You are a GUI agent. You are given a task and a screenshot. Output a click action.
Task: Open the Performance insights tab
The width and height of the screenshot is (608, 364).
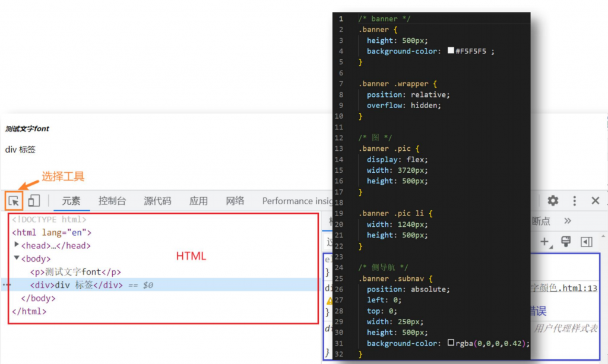tap(297, 201)
